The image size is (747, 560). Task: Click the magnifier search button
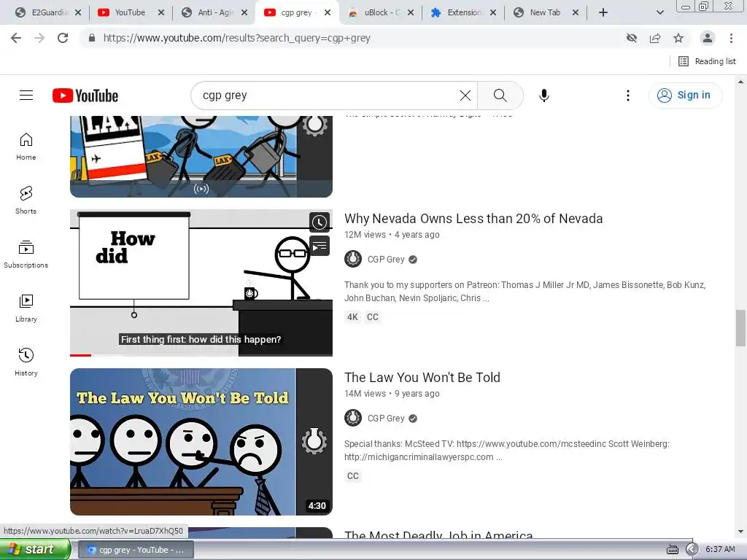click(x=500, y=96)
